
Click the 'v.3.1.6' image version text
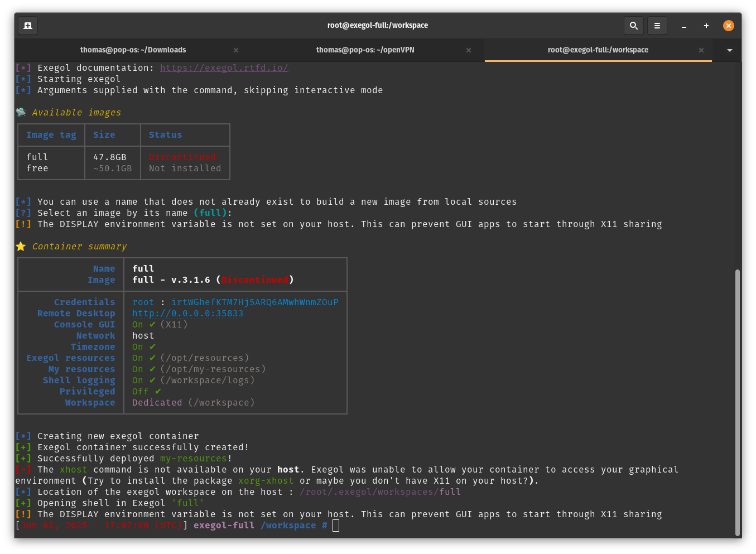[x=191, y=280]
